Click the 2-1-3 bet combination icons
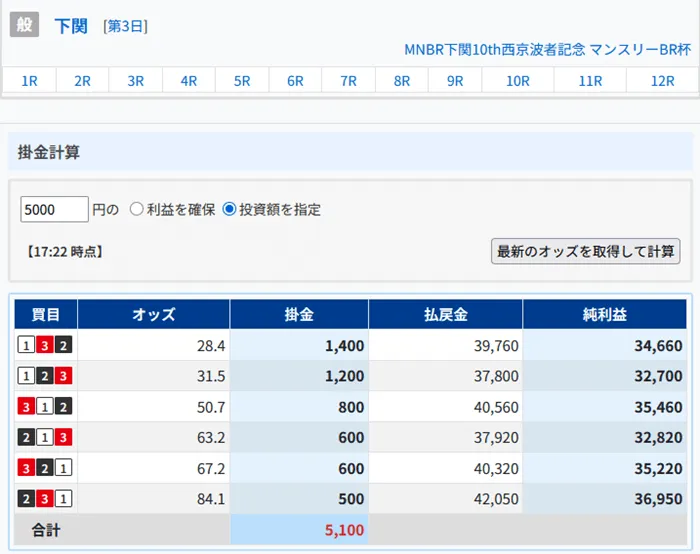Screen dimensions: 700x554 pos(45,437)
